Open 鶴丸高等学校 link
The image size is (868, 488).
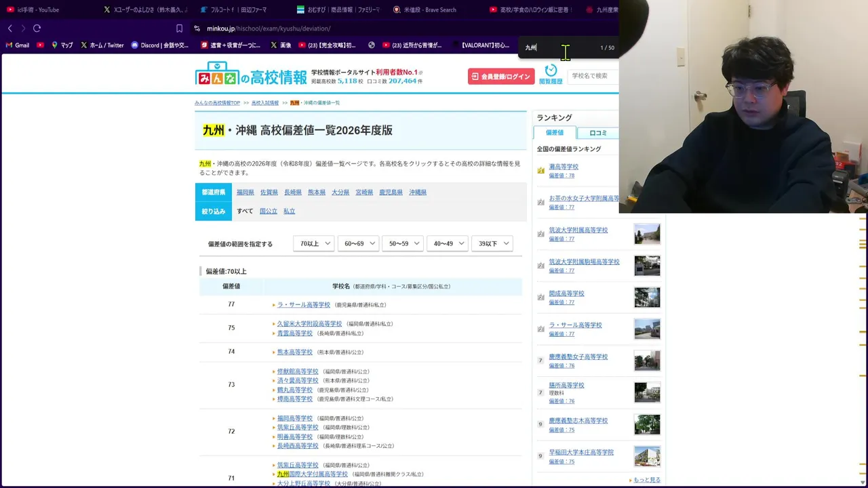click(295, 390)
